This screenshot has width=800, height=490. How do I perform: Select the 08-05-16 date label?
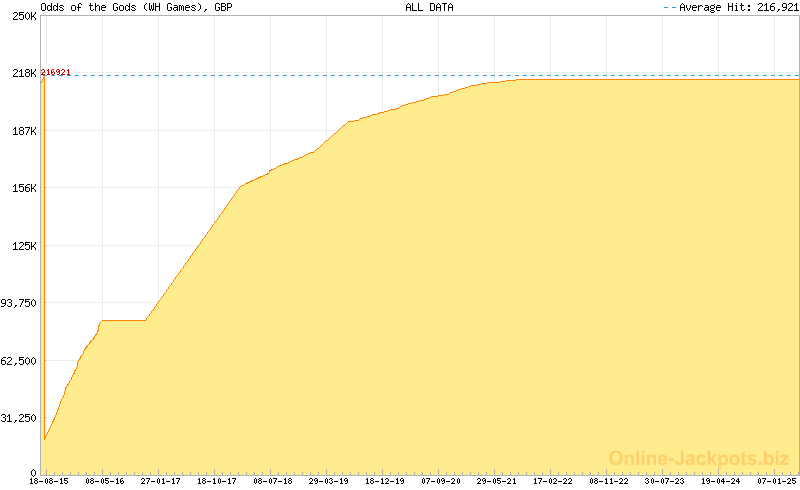105,482
